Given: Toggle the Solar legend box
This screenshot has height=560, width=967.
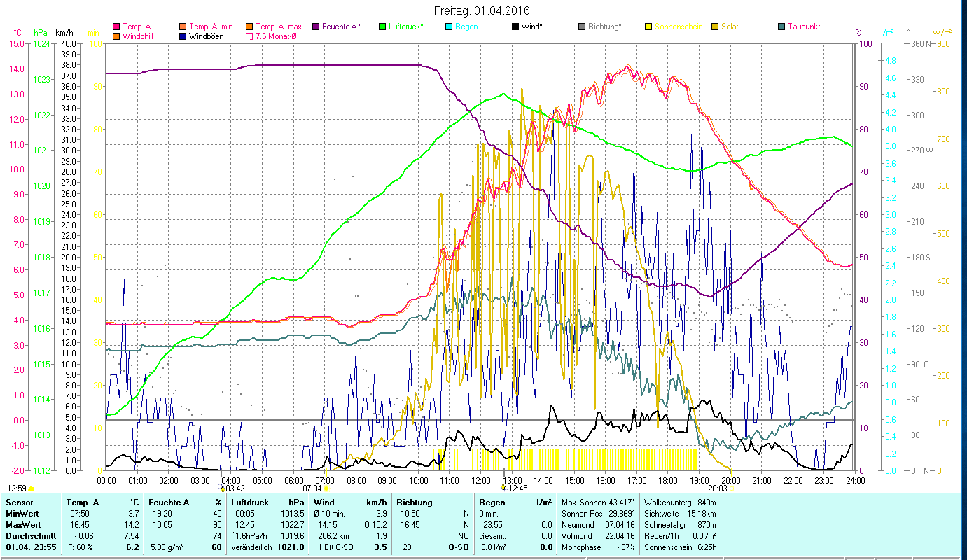Looking at the screenshot, I should point(715,27).
